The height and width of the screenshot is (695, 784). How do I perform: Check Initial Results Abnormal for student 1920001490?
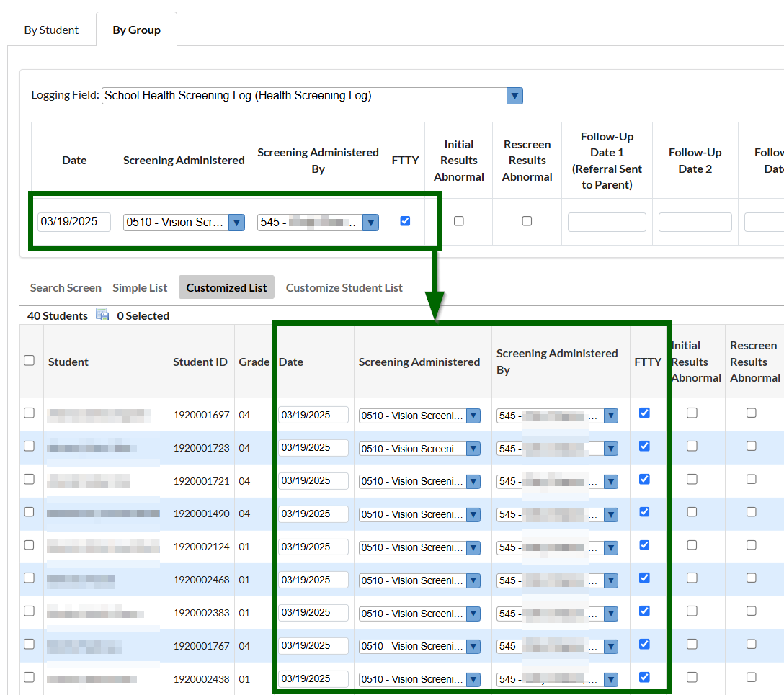[692, 511]
